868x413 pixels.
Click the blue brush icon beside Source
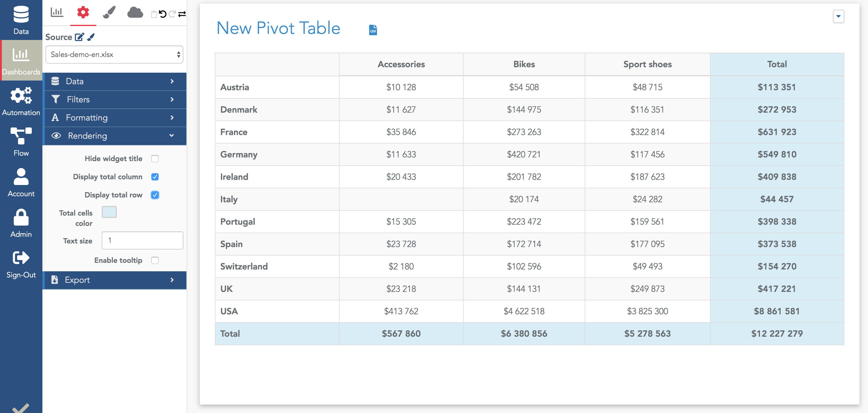pyautogui.click(x=90, y=37)
